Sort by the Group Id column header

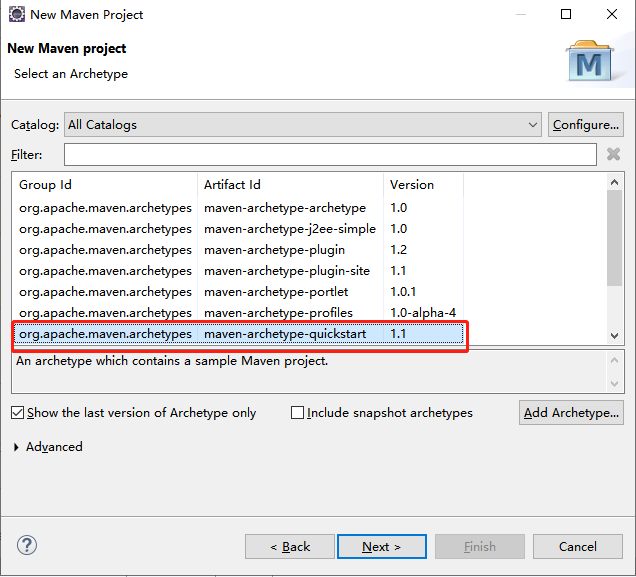(105, 184)
